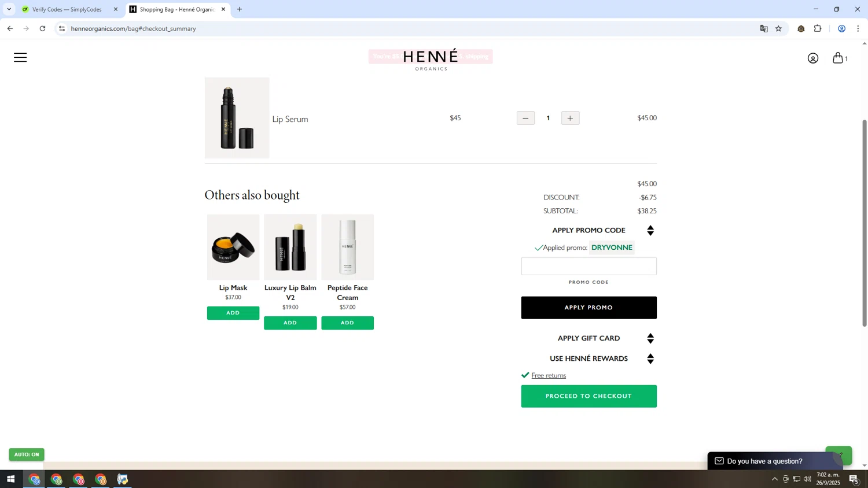Select the Lip Mask product name
This screenshot has width=868, height=488.
[233, 288]
